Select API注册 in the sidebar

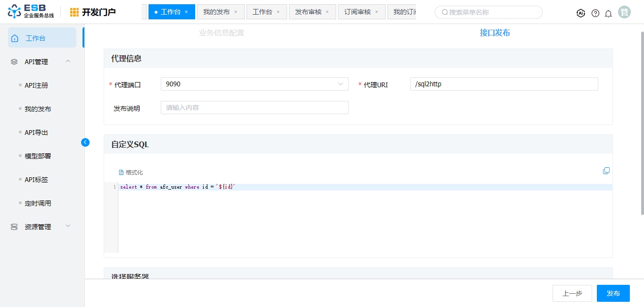coord(36,85)
